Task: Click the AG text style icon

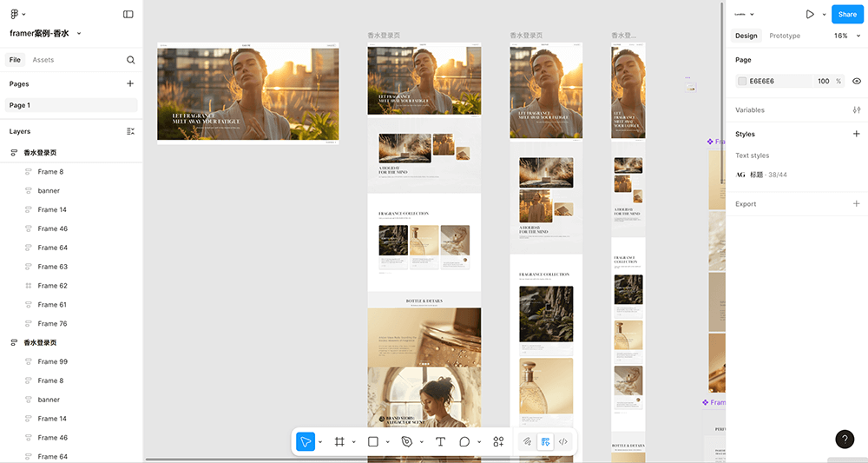Action: (x=740, y=175)
